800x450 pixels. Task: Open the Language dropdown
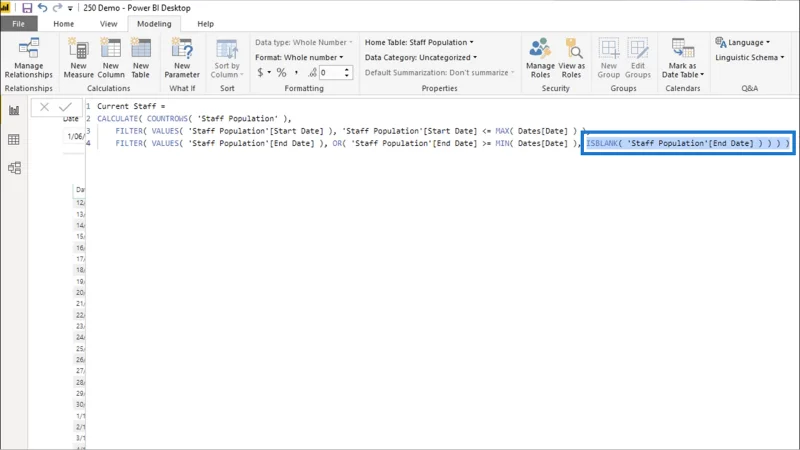[x=743, y=42]
